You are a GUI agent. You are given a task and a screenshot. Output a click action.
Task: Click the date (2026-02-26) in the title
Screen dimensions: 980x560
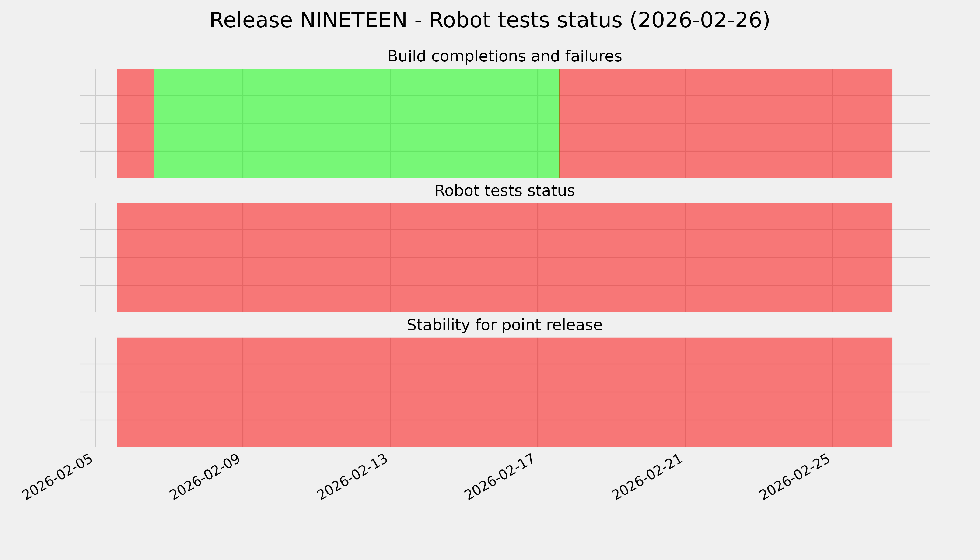pos(700,21)
